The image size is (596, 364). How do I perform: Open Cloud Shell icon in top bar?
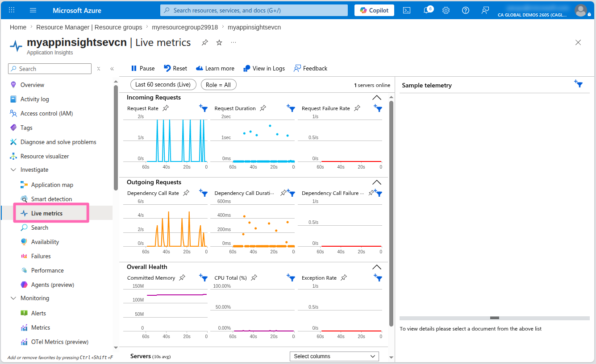pos(407,10)
